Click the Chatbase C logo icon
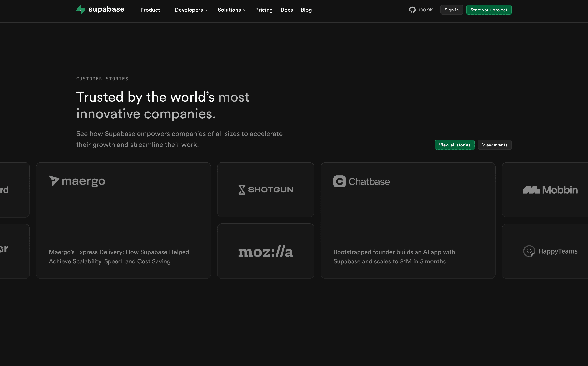Image resolution: width=588 pixels, height=366 pixels. (339, 182)
